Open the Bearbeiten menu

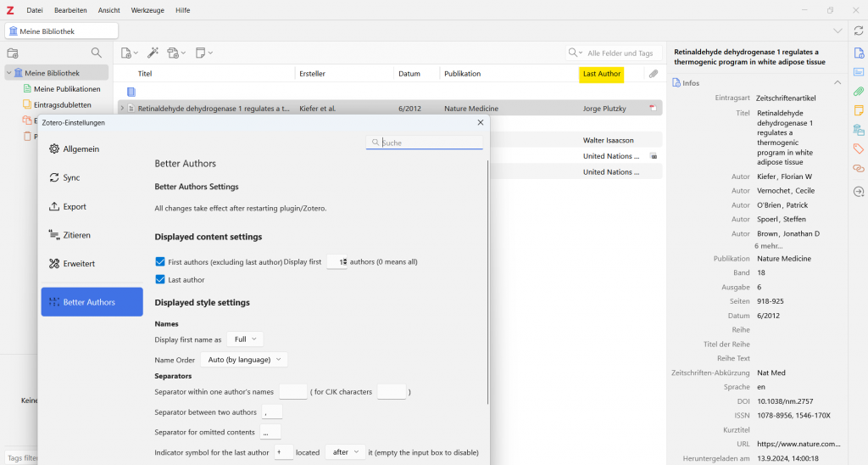70,10
